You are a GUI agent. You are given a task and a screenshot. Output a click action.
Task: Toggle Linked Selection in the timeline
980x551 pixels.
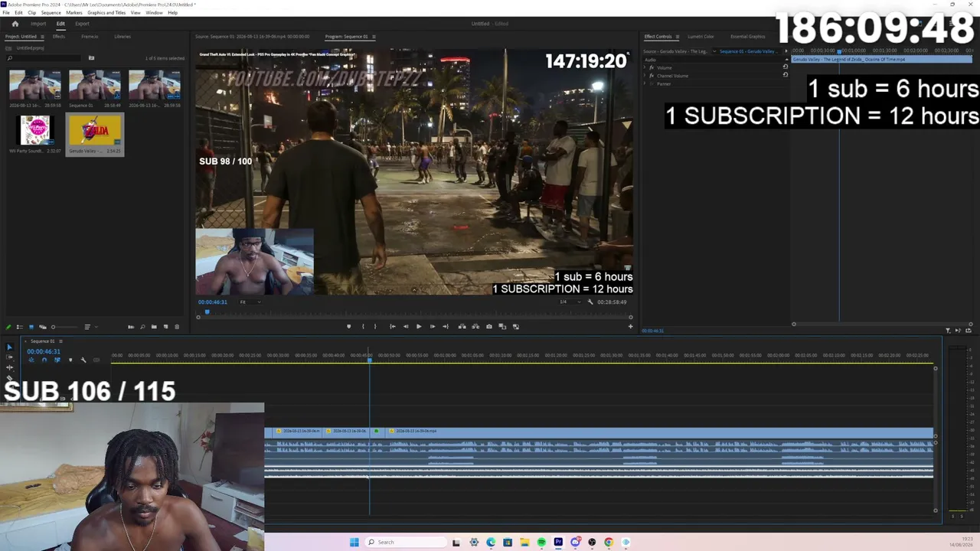click(x=57, y=360)
